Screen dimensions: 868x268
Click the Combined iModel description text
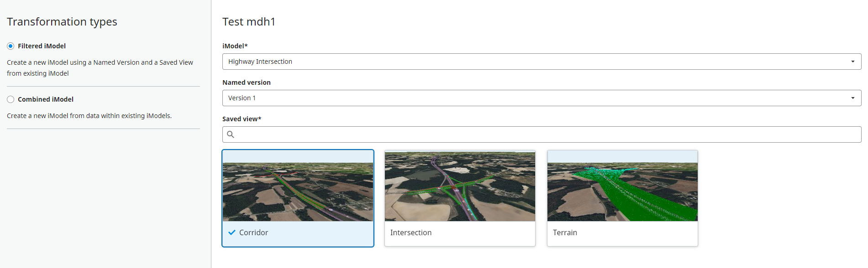click(x=89, y=116)
